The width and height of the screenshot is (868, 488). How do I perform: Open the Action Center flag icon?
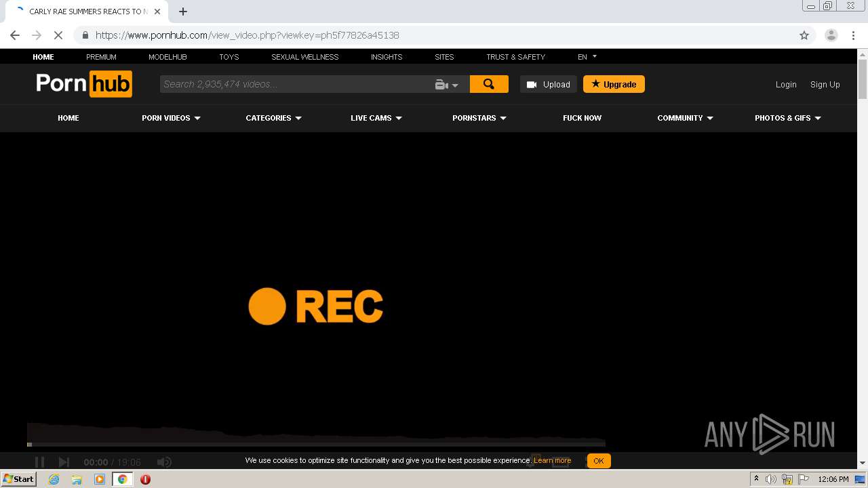[x=804, y=479]
